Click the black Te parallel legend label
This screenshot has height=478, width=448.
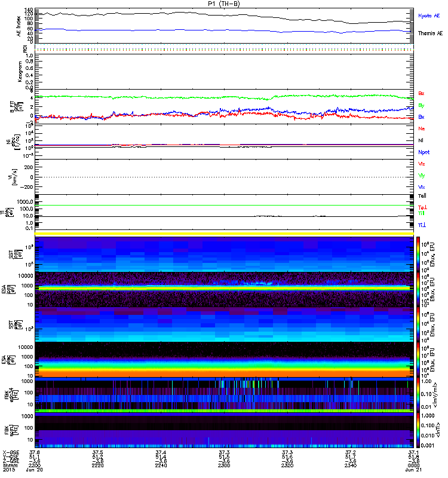point(422,196)
